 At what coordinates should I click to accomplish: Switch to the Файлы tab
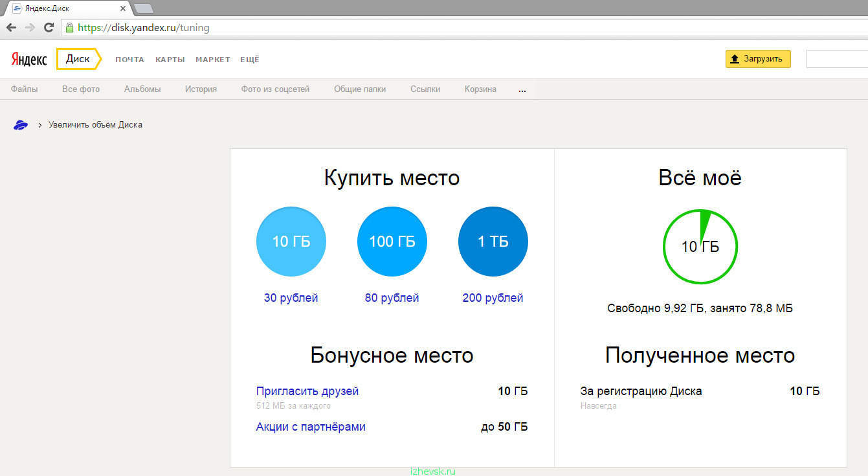tap(25, 89)
